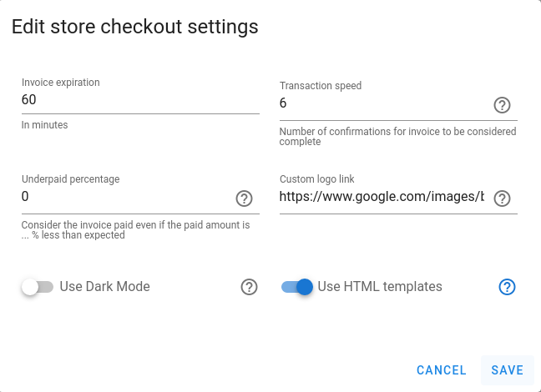Click the Use Dark Mode label text
541x392 pixels.
coord(105,287)
